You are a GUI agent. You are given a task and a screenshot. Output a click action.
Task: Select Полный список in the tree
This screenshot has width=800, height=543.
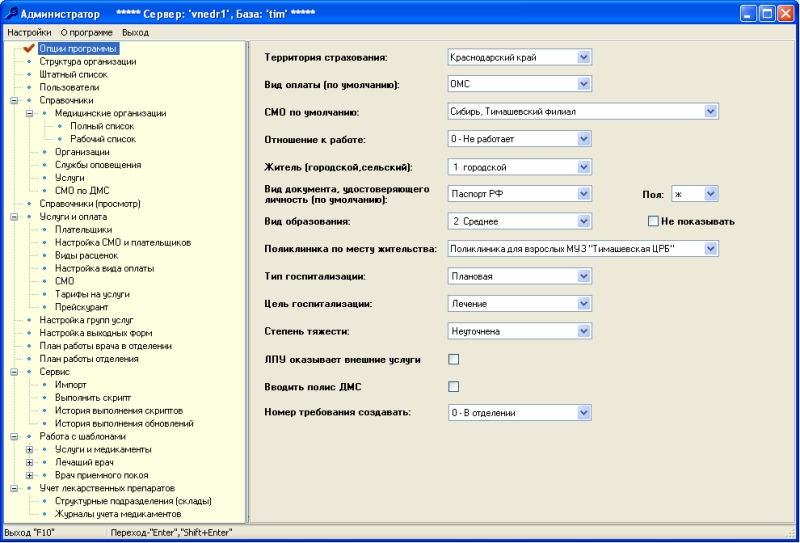click(x=102, y=126)
